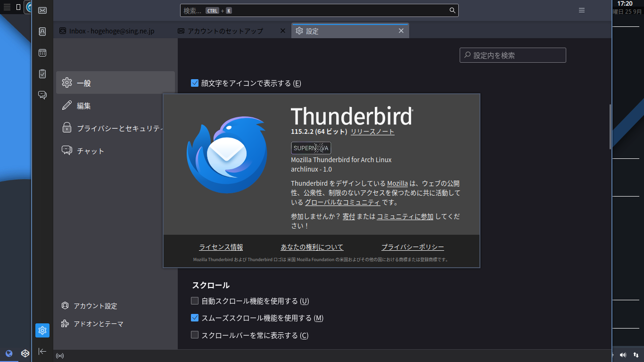Open the Chat space icon in toolbar
644x362 pixels.
pos(42,95)
